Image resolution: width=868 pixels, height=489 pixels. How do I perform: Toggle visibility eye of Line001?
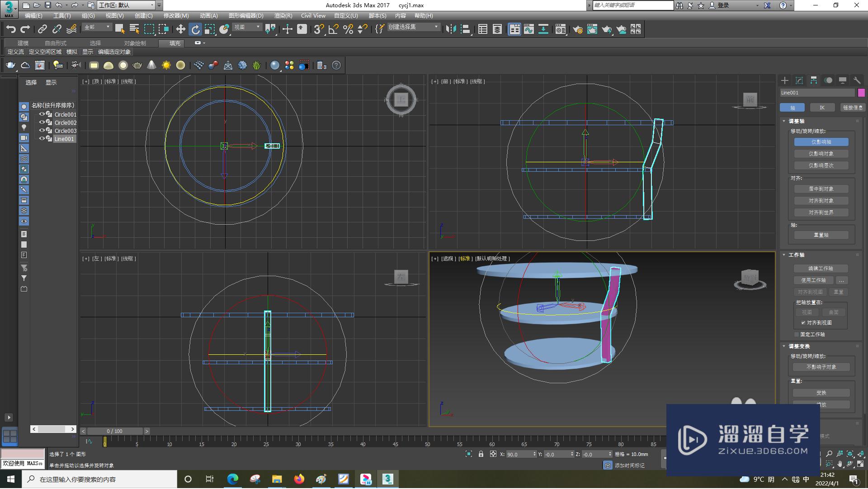[42, 139]
